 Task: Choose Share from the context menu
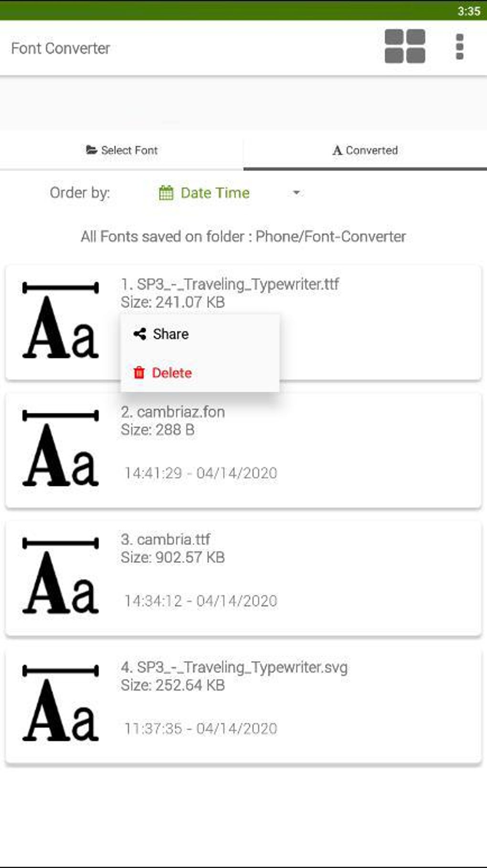click(x=170, y=334)
